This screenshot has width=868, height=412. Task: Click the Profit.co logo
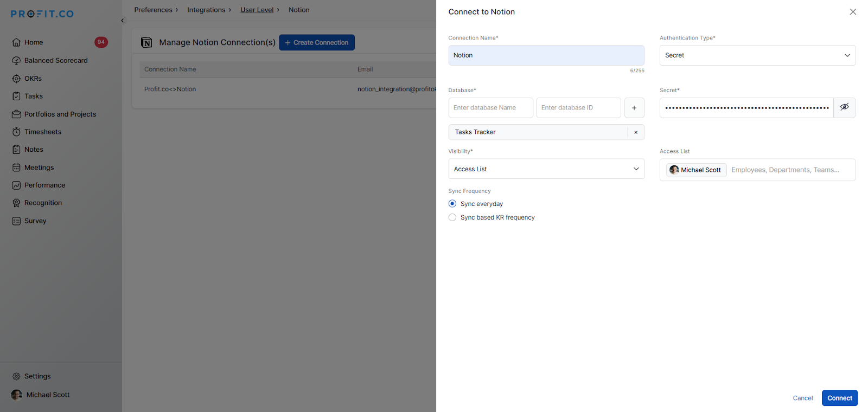[x=42, y=14]
